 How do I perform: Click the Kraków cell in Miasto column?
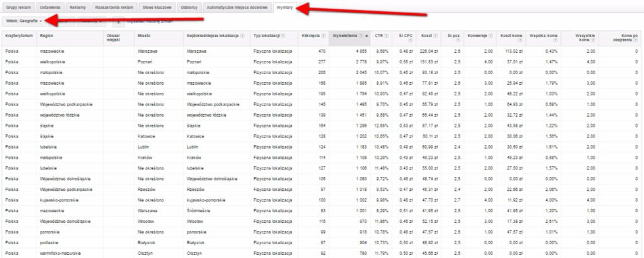point(145,158)
